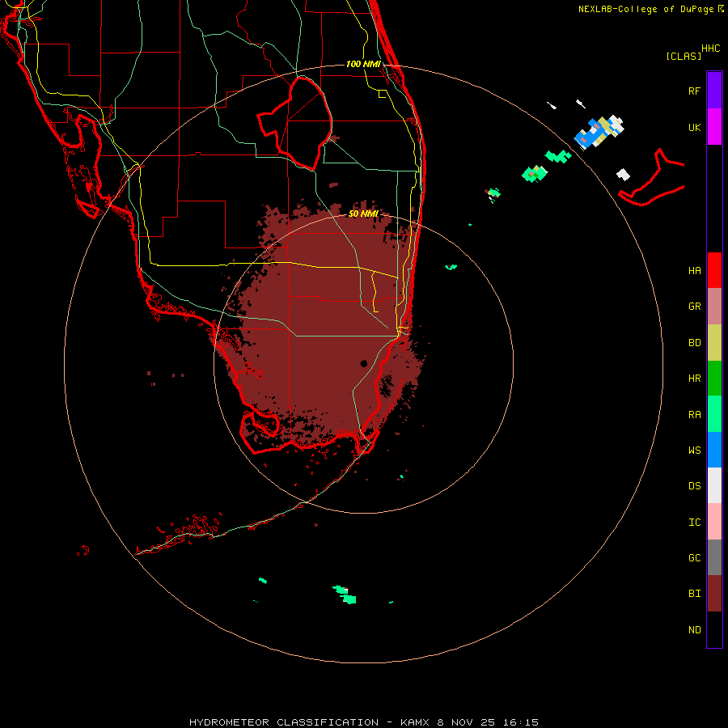Image resolution: width=728 pixels, height=728 pixels.
Task: Click the DS white legend swatch
Action: click(x=714, y=485)
